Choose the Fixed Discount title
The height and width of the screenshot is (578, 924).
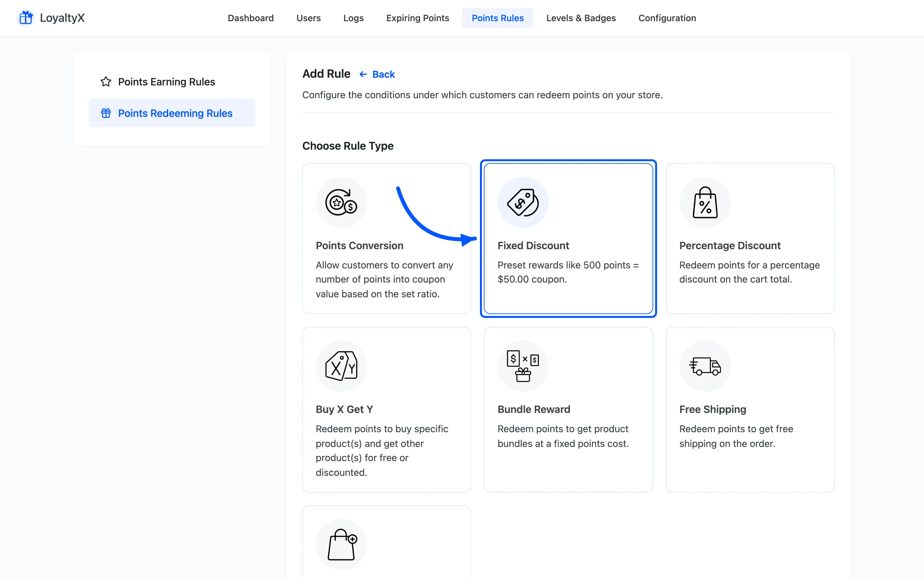pyautogui.click(x=533, y=245)
